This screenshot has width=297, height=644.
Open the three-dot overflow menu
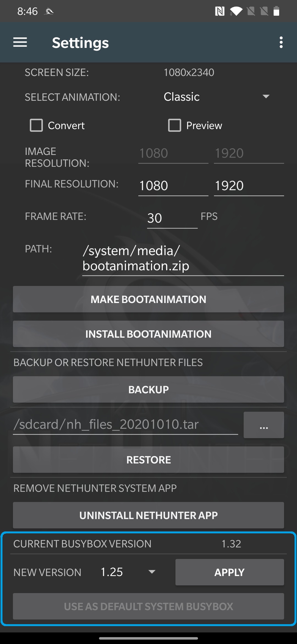[281, 42]
